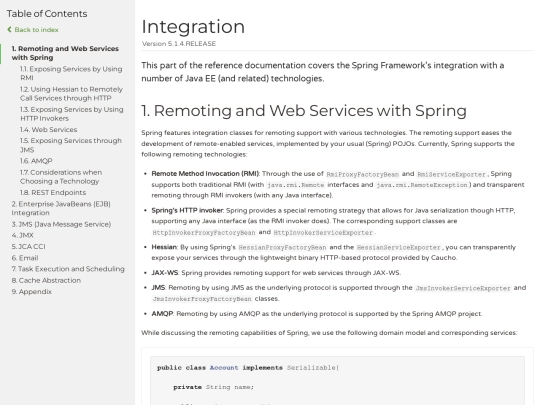Go to 1.1 Exposing Services by Using RMI
Viewport: 540px width, 405px height.
71,73
